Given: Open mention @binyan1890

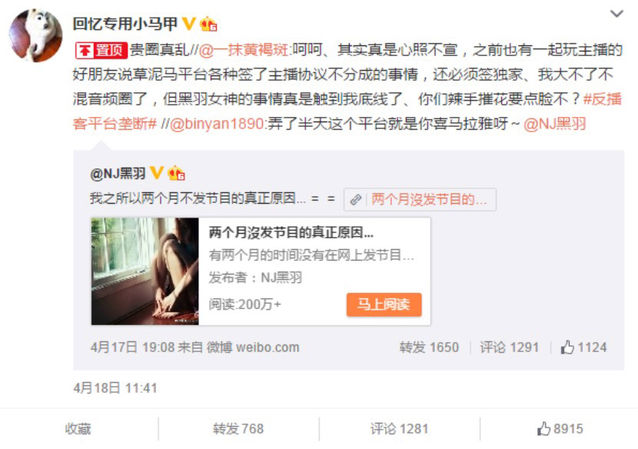Looking at the screenshot, I should pos(216,124).
